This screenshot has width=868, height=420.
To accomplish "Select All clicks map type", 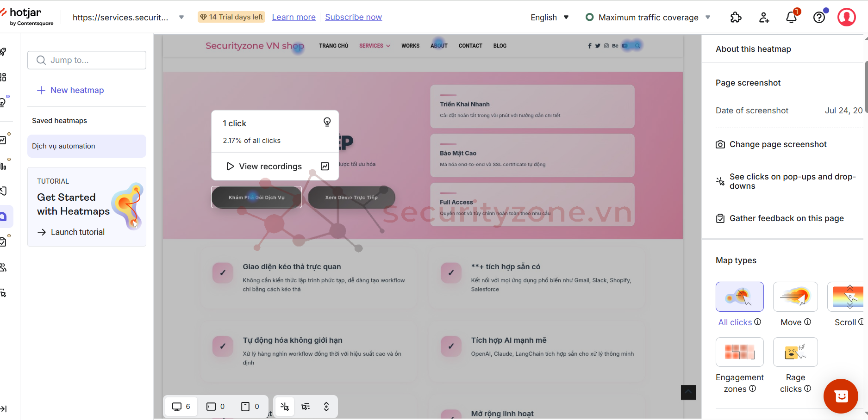I will click(739, 296).
